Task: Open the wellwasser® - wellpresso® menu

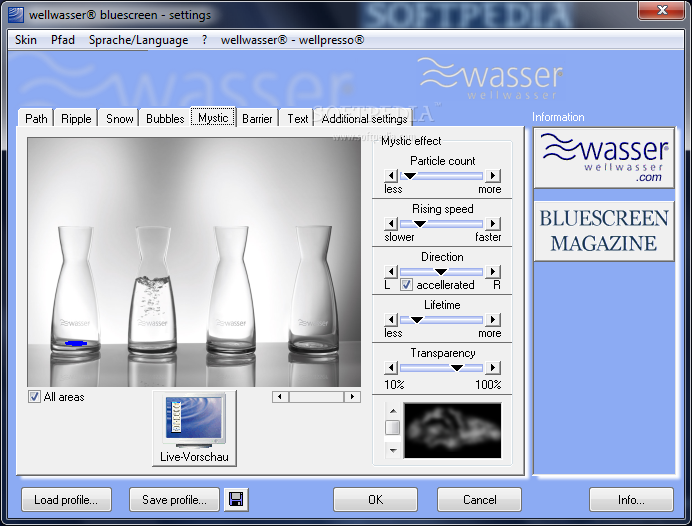Action: pyautogui.click(x=292, y=40)
